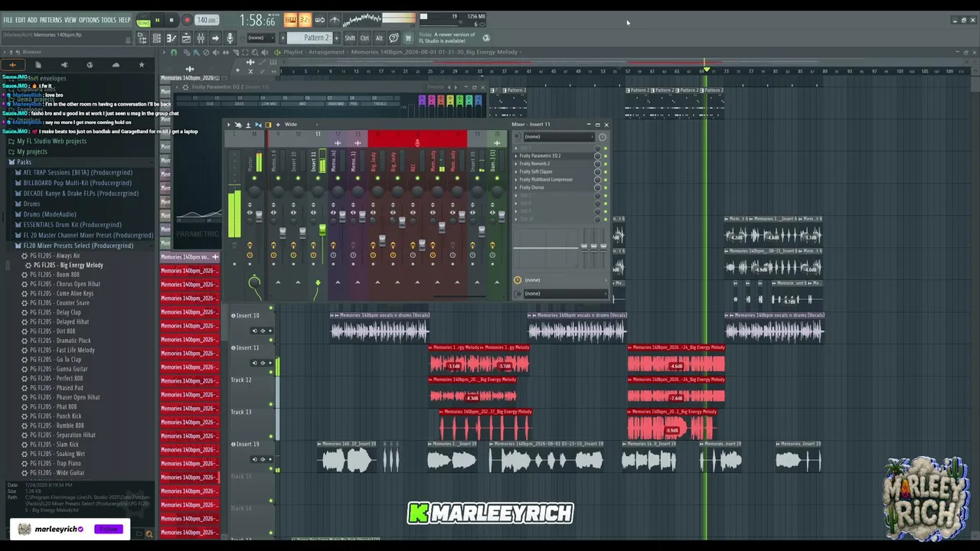The width and height of the screenshot is (980, 551).
Task: Toggle Fruity Soft Clipper slot enable LED
Action: pyautogui.click(x=606, y=171)
